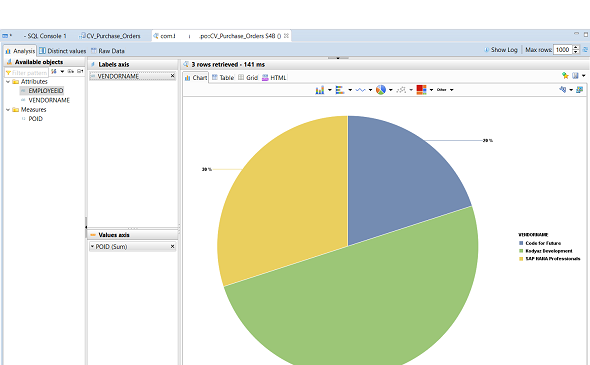Viewport: 590px width, 365px height.
Task: Open the Grid view tab
Action: point(248,78)
